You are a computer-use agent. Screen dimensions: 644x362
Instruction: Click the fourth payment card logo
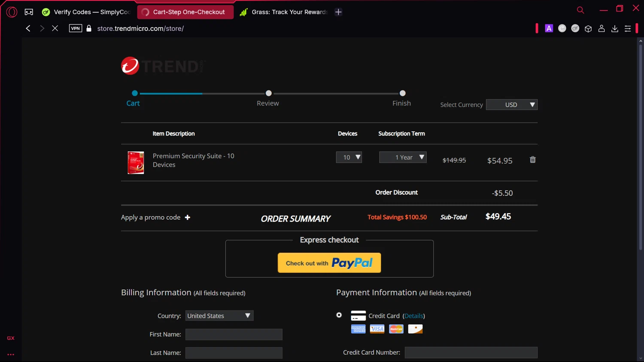pyautogui.click(x=415, y=329)
